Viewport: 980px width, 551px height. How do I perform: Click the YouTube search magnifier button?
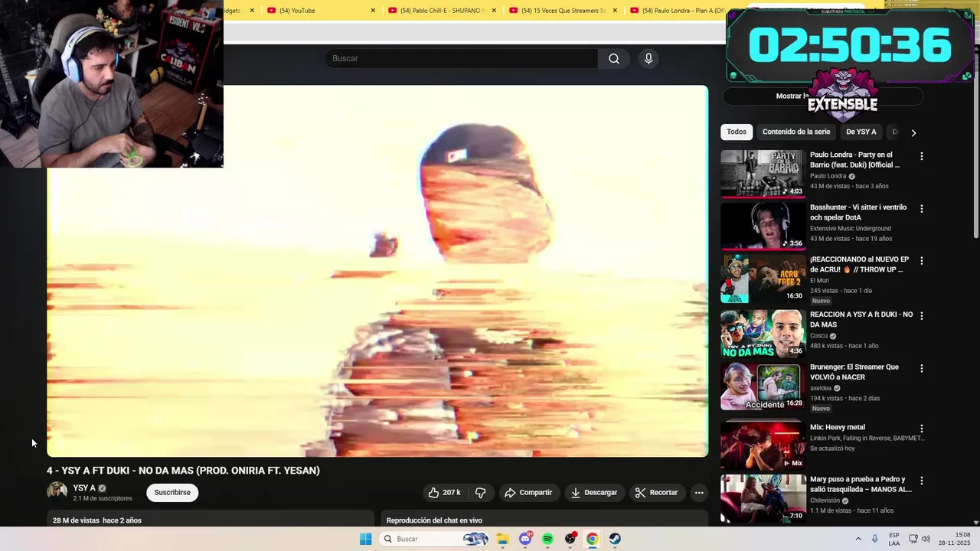[614, 59]
